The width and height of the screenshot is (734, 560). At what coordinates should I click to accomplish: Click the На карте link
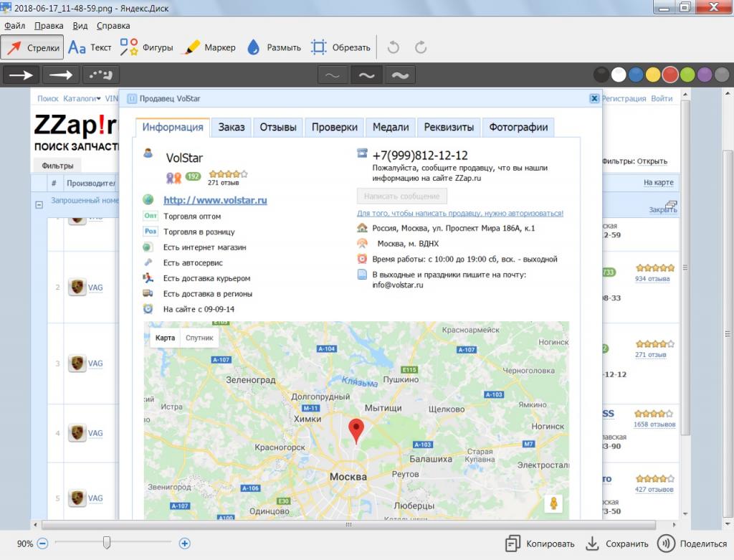658,183
